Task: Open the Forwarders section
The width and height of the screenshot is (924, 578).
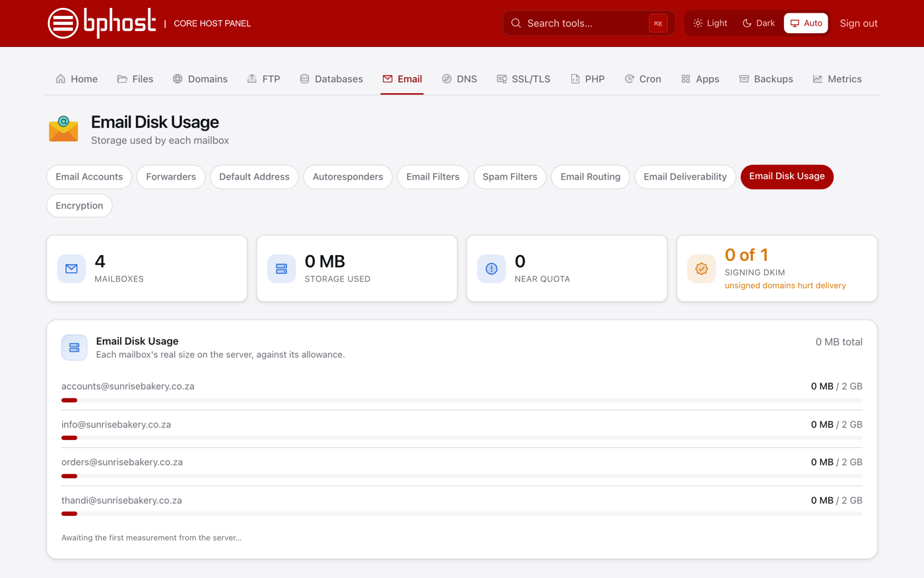Action: 171,177
